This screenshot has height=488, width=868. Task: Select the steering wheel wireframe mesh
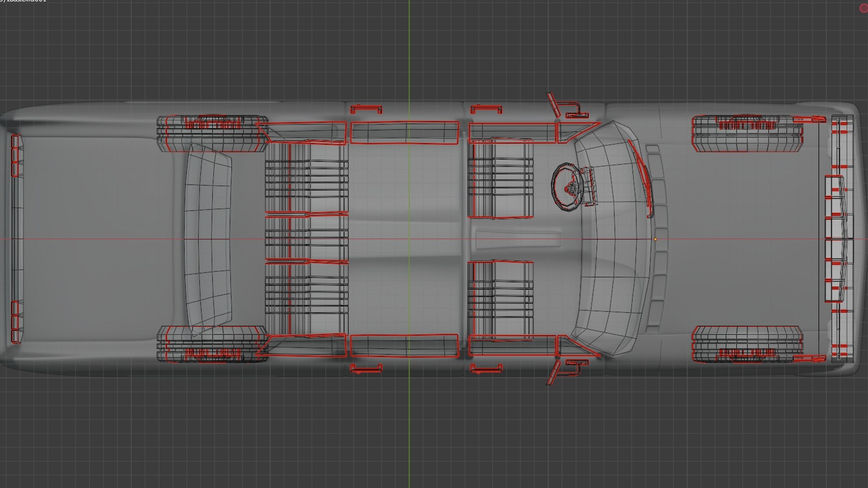[x=567, y=187]
